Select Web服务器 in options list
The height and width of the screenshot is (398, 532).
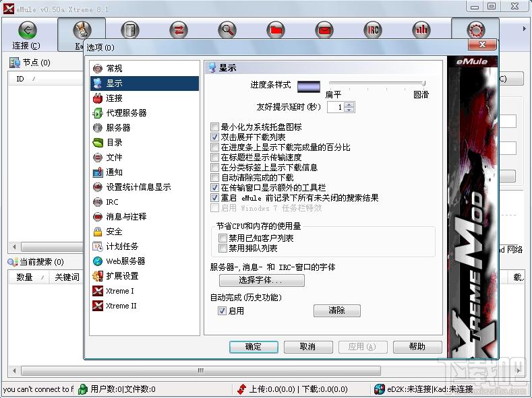144,261
